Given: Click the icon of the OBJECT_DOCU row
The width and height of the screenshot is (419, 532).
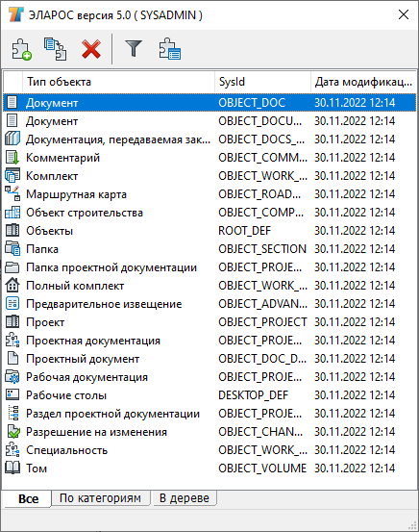Looking at the screenshot, I should [x=12, y=121].
